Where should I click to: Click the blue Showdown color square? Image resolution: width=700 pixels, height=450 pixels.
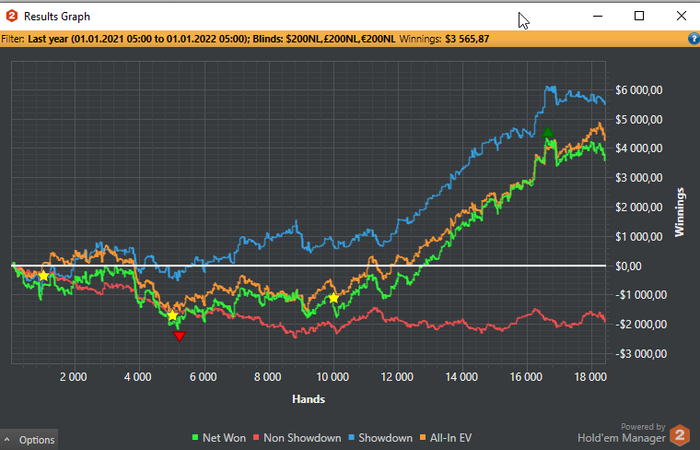351,438
